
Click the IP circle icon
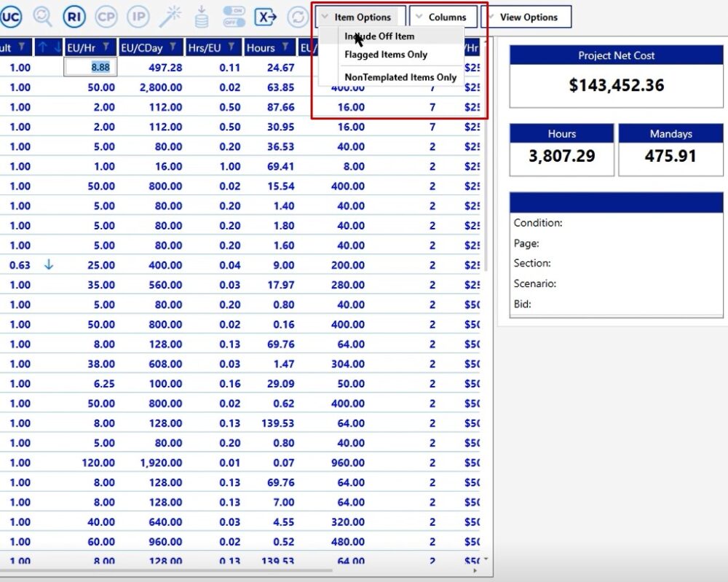[x=138, y=16]
